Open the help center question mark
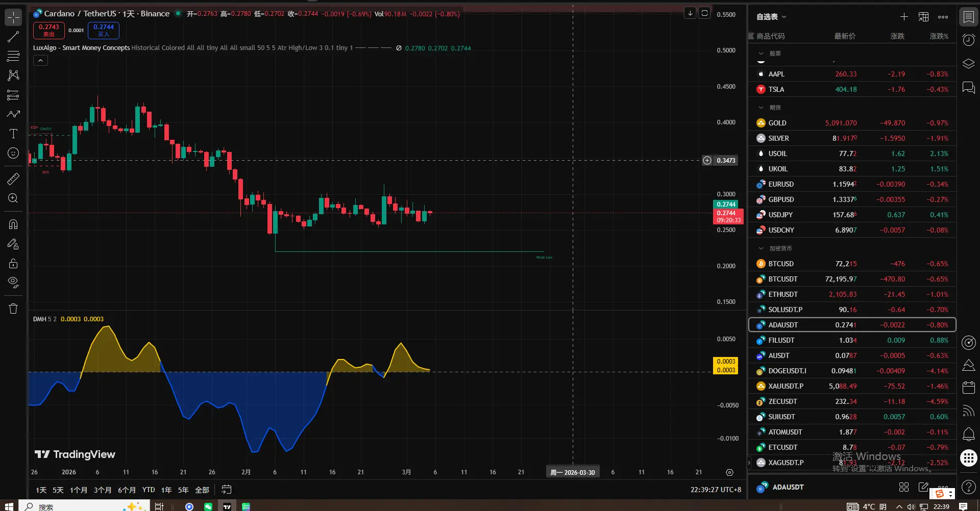This screenshot has height=511, width=980. [x=968, y=487]
